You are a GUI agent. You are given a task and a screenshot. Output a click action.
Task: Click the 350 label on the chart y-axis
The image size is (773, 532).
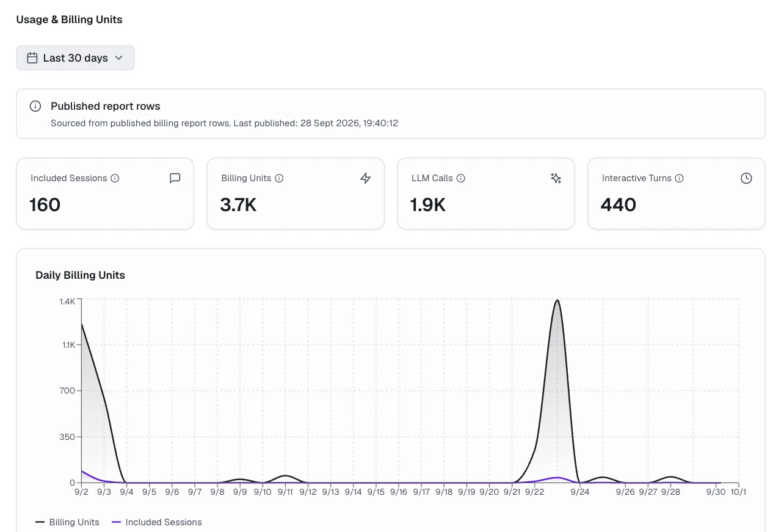(x=67, y=437)
